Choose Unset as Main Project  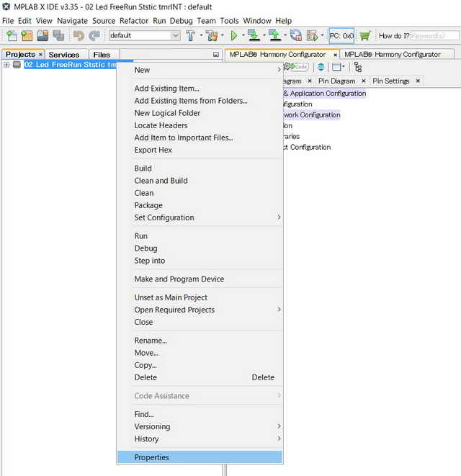200,297
